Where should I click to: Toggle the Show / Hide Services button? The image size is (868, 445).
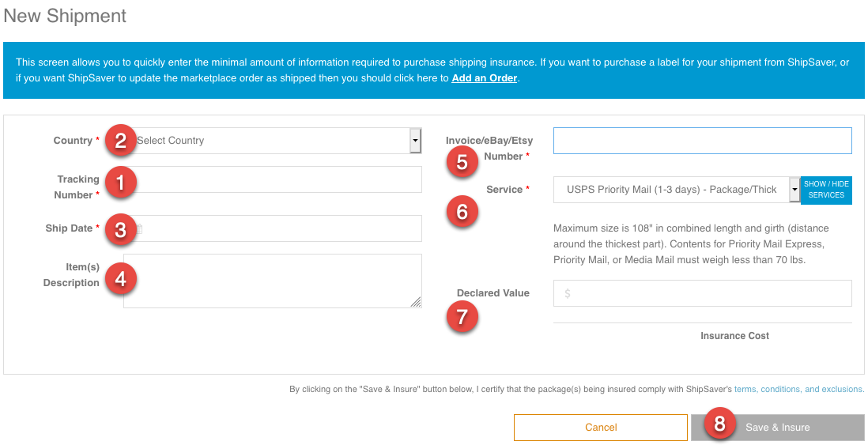(x=826, y=190)
